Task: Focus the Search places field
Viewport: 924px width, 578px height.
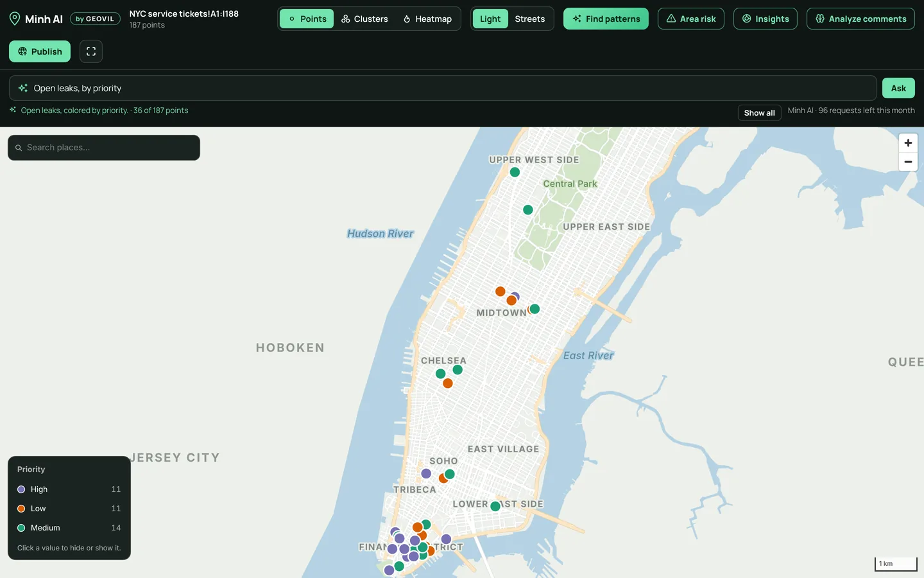Action: (x=104, y=148)
